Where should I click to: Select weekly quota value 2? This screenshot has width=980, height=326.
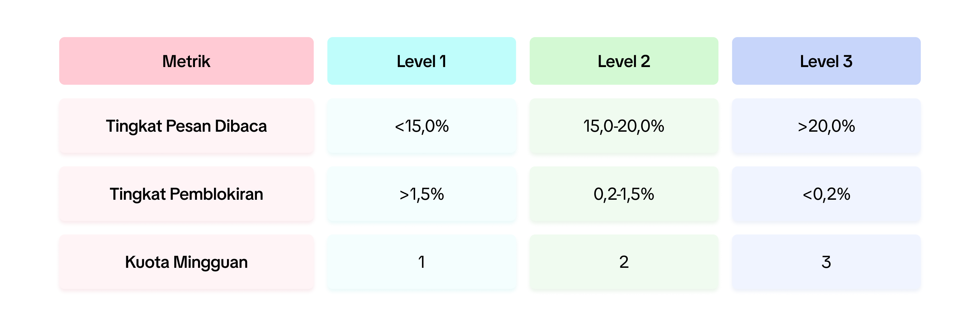pos(623,262)
